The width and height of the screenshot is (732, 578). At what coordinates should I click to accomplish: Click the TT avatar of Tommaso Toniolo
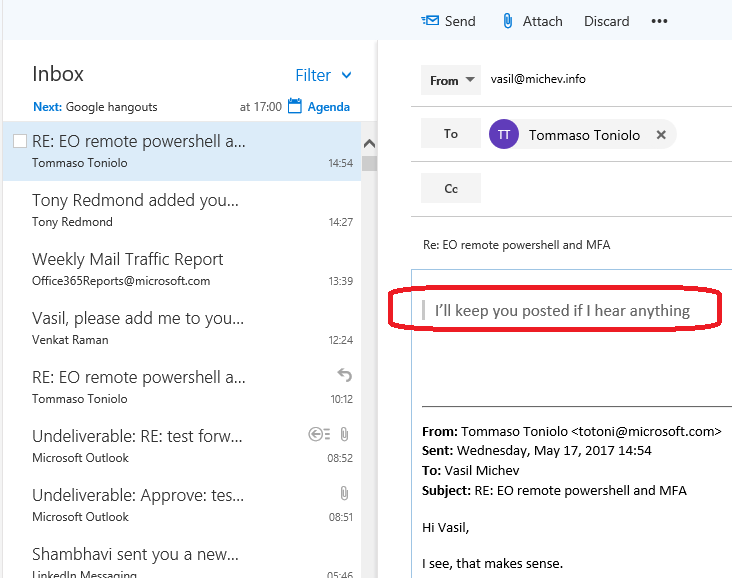[503, 134]
